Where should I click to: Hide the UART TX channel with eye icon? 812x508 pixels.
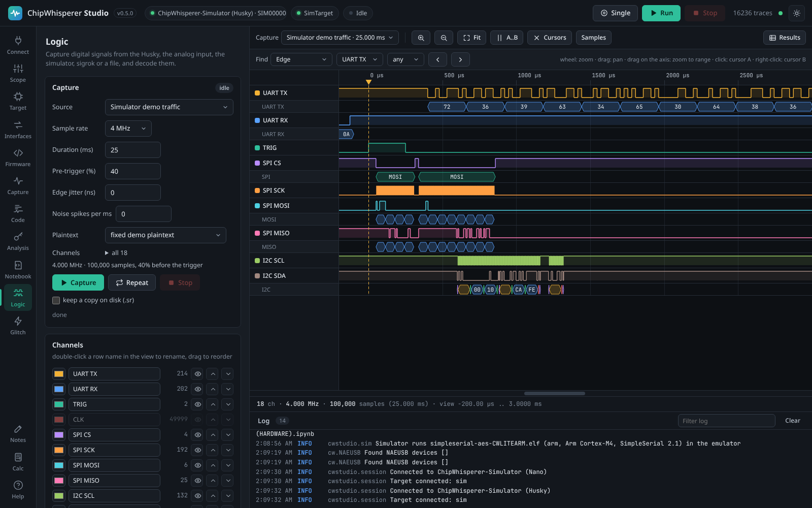coord(198,374)
